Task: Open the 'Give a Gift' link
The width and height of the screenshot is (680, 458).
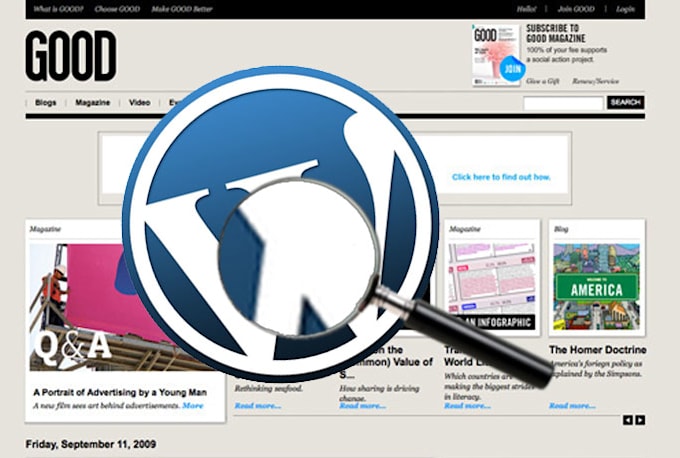Action: (543, 81)
